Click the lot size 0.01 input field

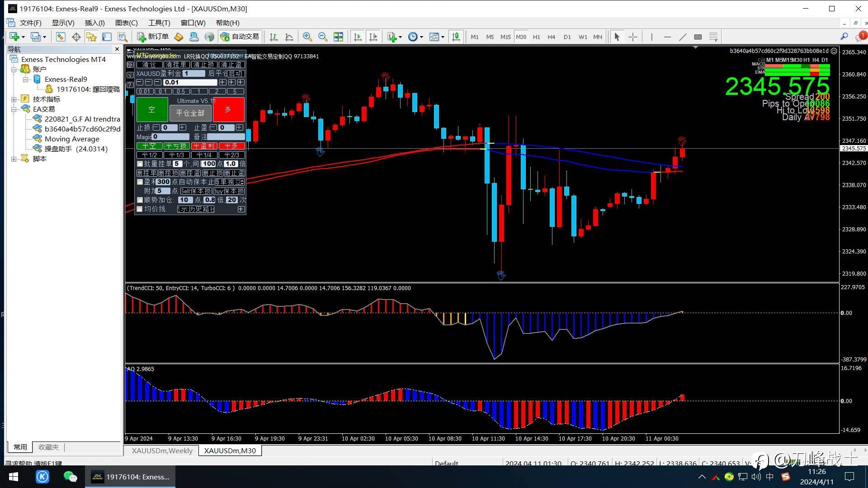tap(190, 82)
